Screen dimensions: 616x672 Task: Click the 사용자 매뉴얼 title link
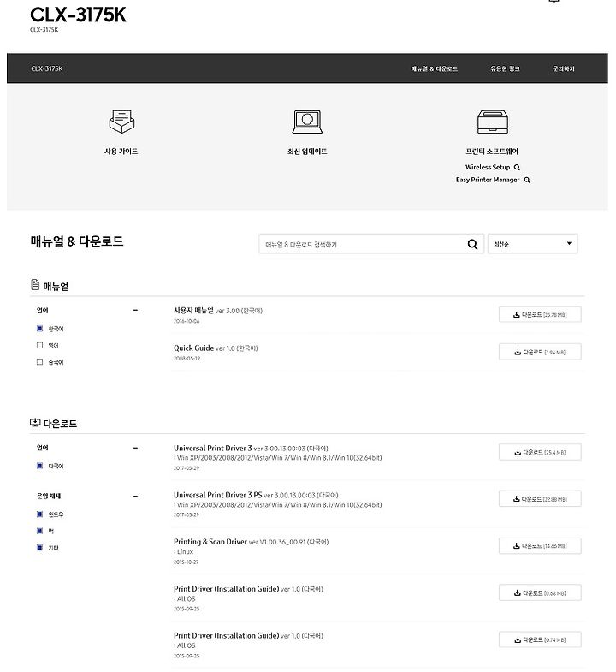point(193,310)
